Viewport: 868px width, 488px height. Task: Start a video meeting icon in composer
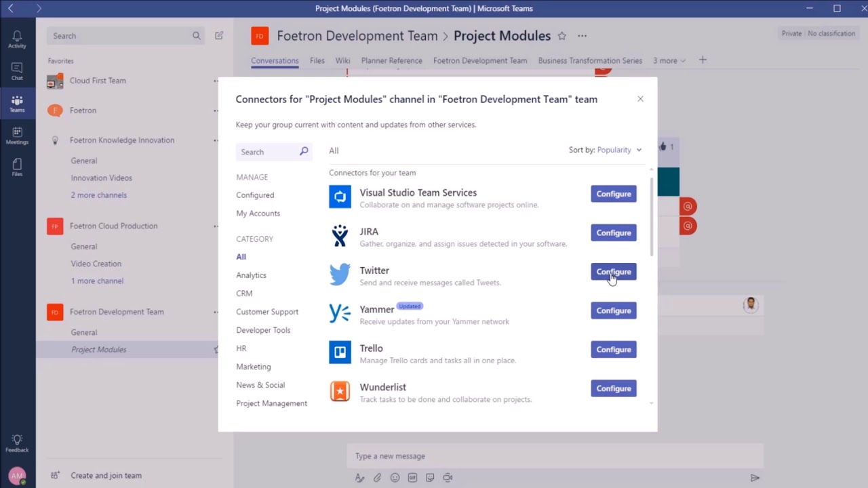[448, 478]
